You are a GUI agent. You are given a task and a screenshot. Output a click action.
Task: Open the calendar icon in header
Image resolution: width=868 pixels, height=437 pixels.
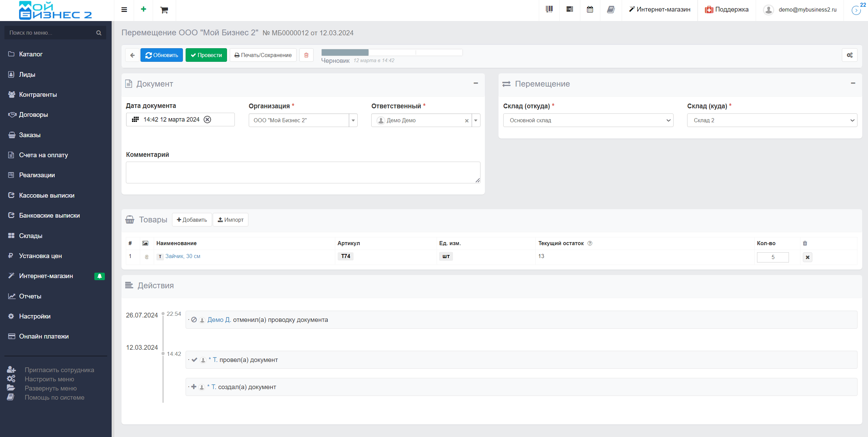tap(590, 10)
